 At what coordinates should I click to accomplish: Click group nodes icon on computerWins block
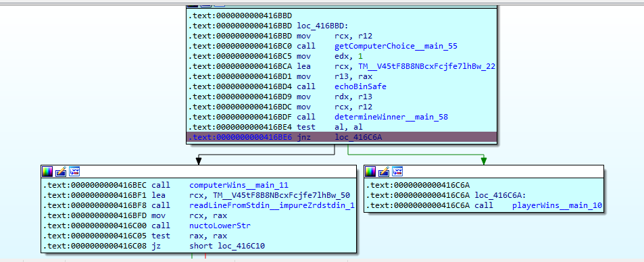coord(74,172)
